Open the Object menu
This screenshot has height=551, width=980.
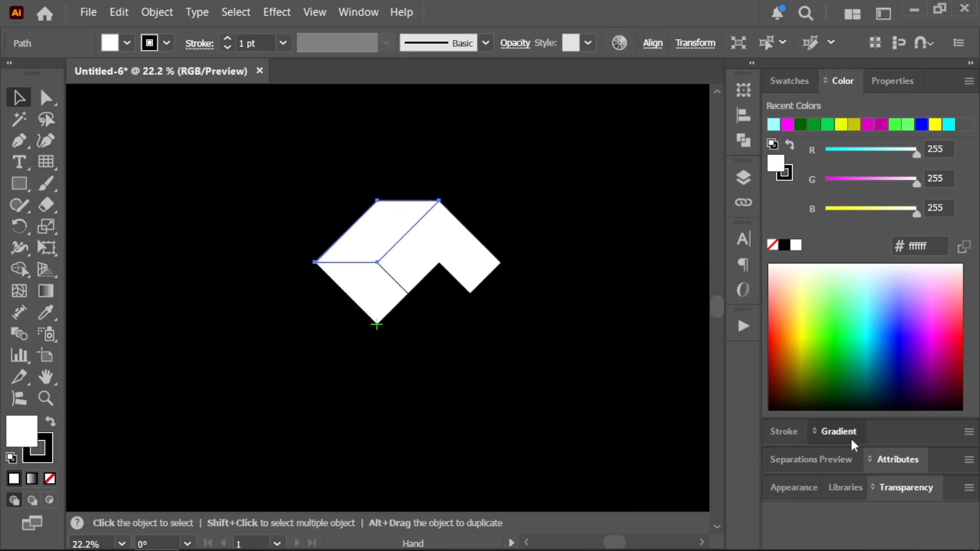157,12
